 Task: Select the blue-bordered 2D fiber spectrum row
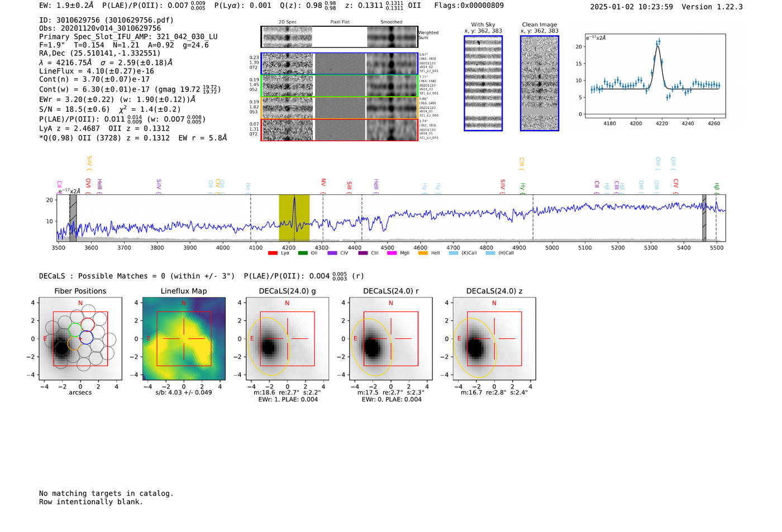coord(339,64)
